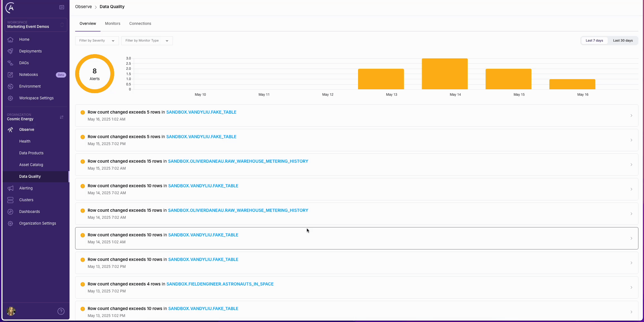Screen dimensions: 644x322
Task: Click the Deployments rocket icon
Action: pyautogui.click(x=10, y=51)
